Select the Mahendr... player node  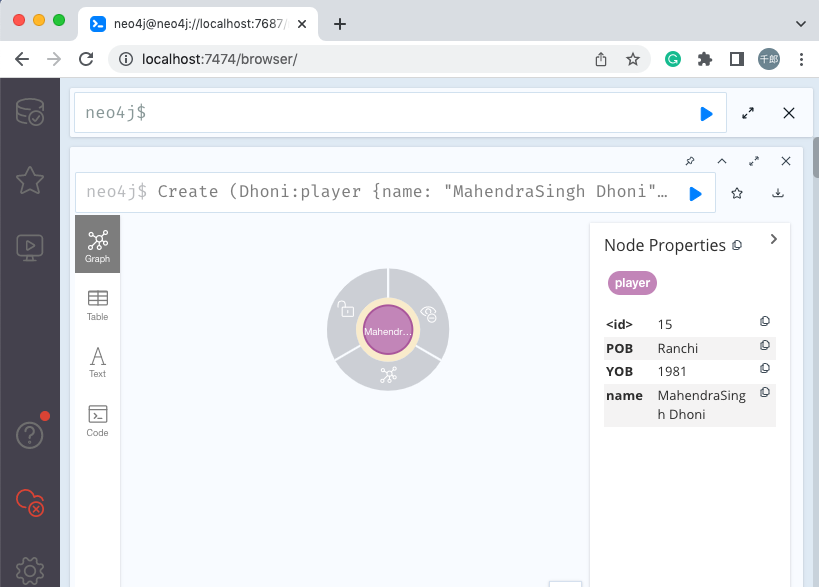pos(388,330)
